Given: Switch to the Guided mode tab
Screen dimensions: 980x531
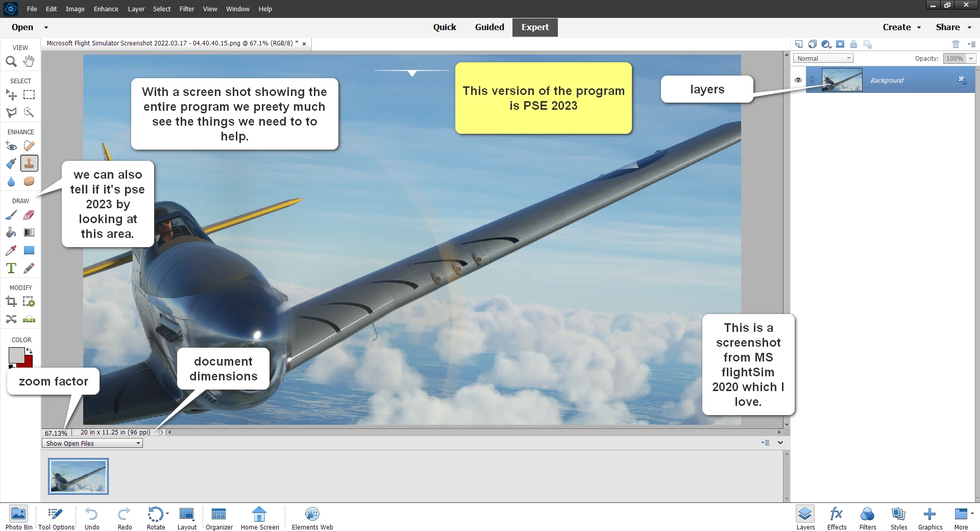Looking at the screenshot, I should pyautogui.click(x=489, y=27).
